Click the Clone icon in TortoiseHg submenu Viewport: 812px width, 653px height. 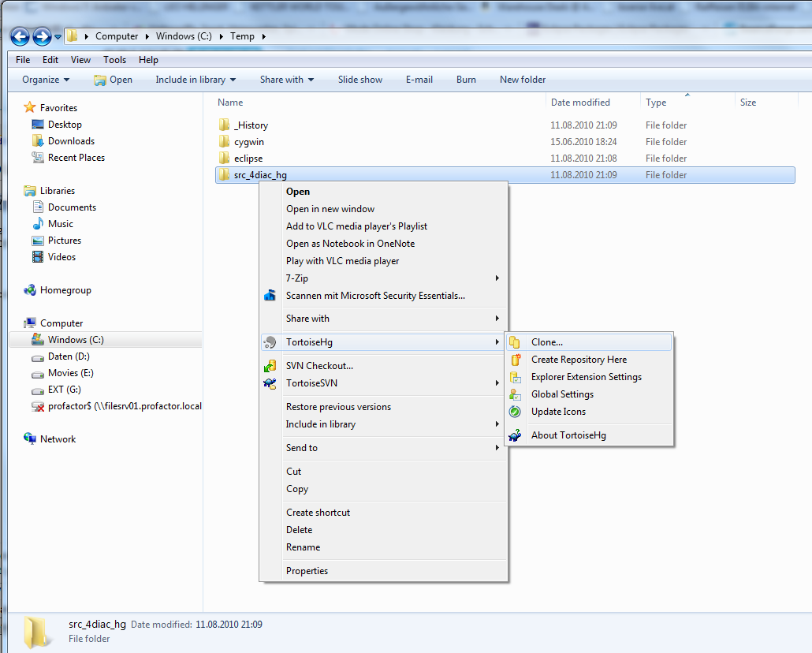[513, 342]
